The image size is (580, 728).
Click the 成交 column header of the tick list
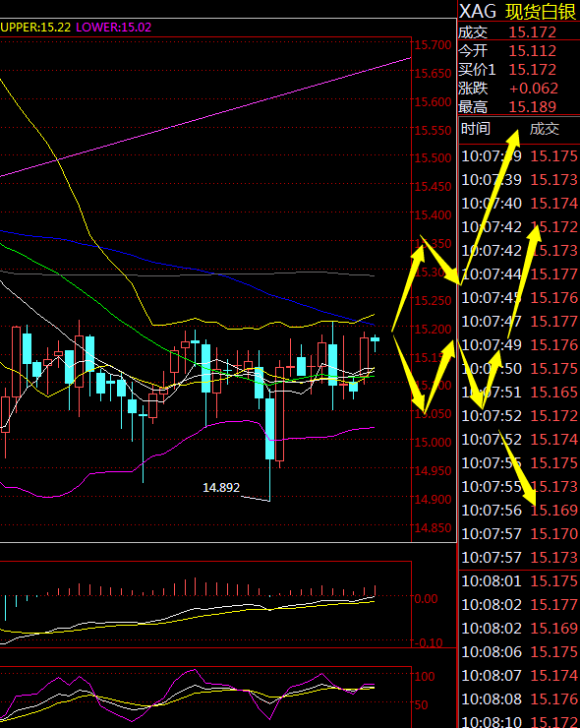point(545,128)
